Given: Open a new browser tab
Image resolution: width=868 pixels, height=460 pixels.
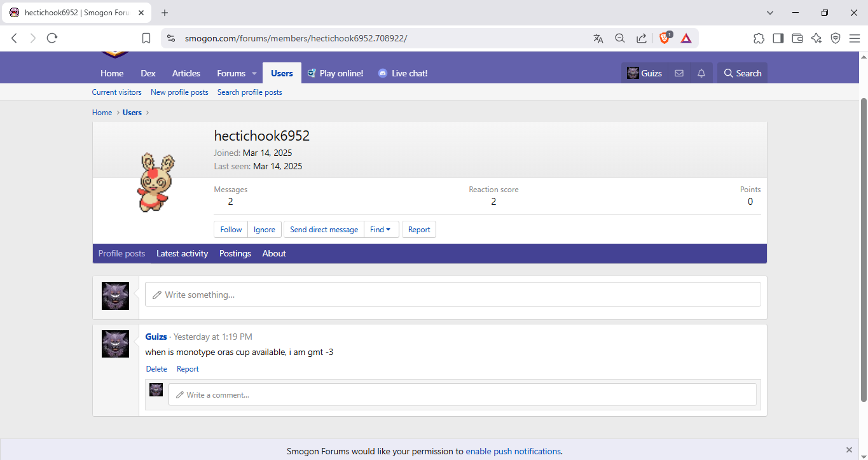Looking at the screenshot, I should (x=165, y=13).
